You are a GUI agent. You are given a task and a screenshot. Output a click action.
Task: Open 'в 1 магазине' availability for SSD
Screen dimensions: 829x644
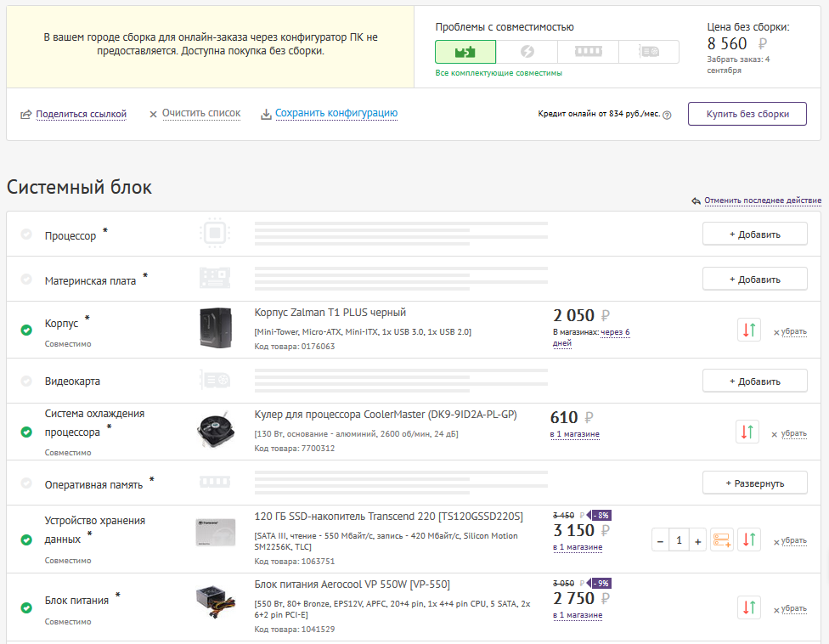coord(578,547)
